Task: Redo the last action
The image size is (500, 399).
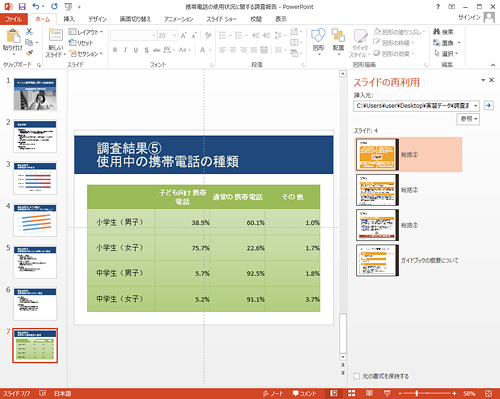Action: 54,6
